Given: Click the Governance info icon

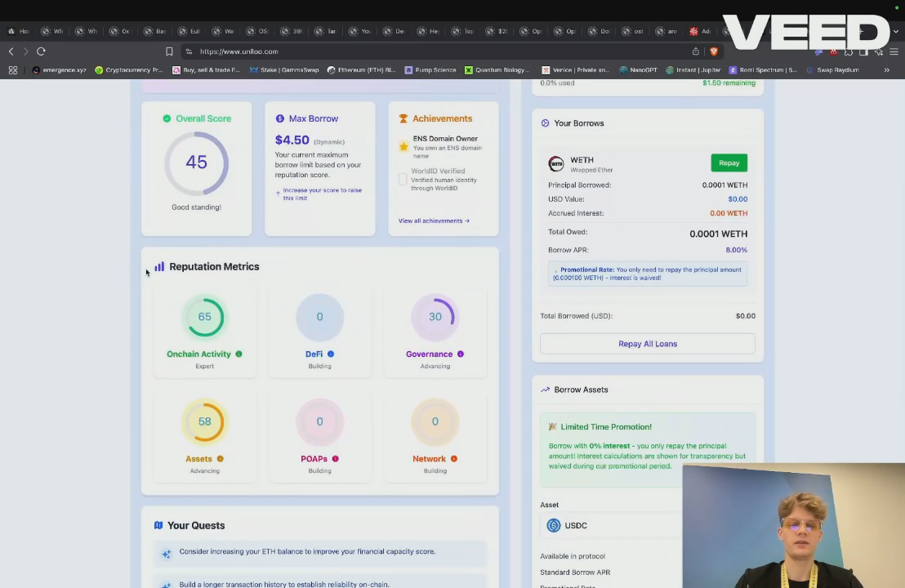Looking at the screenshot, I should pyautogui.click(x=461, y=354).
